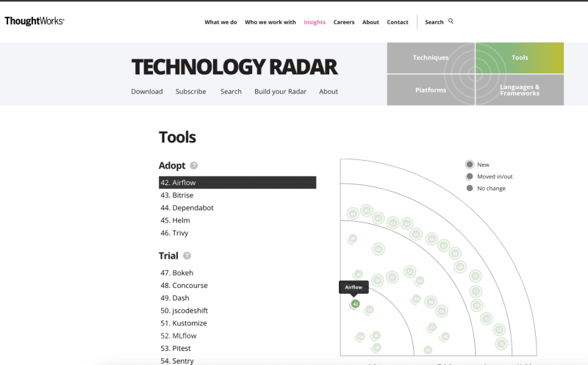This screenshot has height=365, width=588.
Task: Select radar blip number 47
Action: [x=353, y=239]
